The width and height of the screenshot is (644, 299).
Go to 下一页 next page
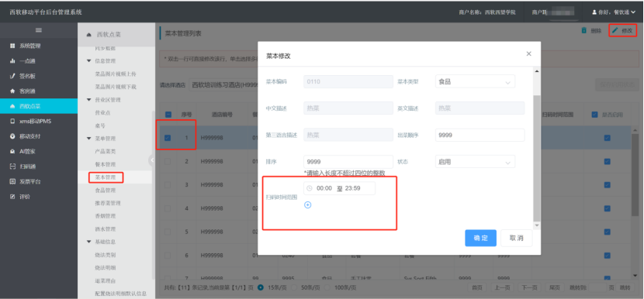(x=529, y=288)
